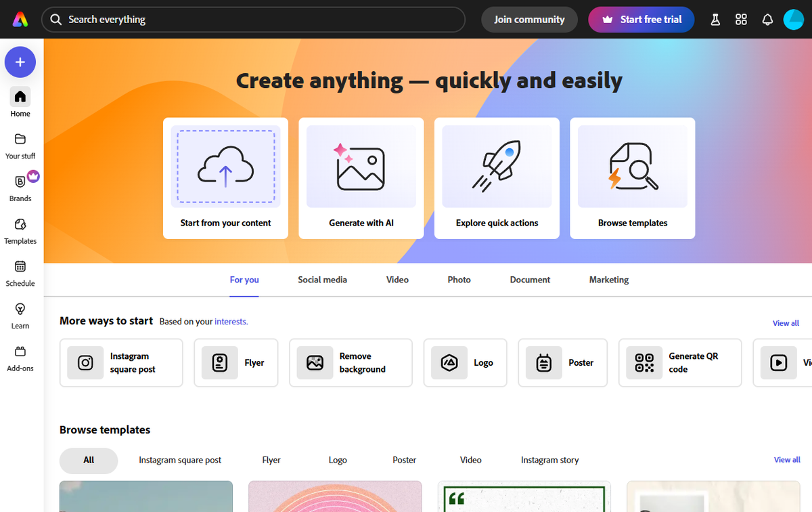Open the rainbow template thumbnail
The width and height of the screenshot is (812, 512).
[335, 496]
